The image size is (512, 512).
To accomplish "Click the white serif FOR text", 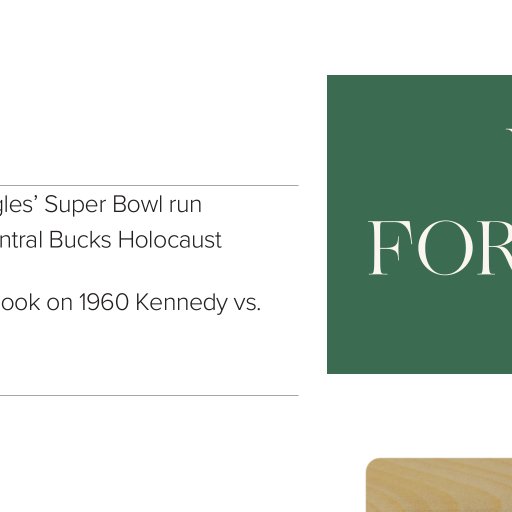I will (440, 248).
